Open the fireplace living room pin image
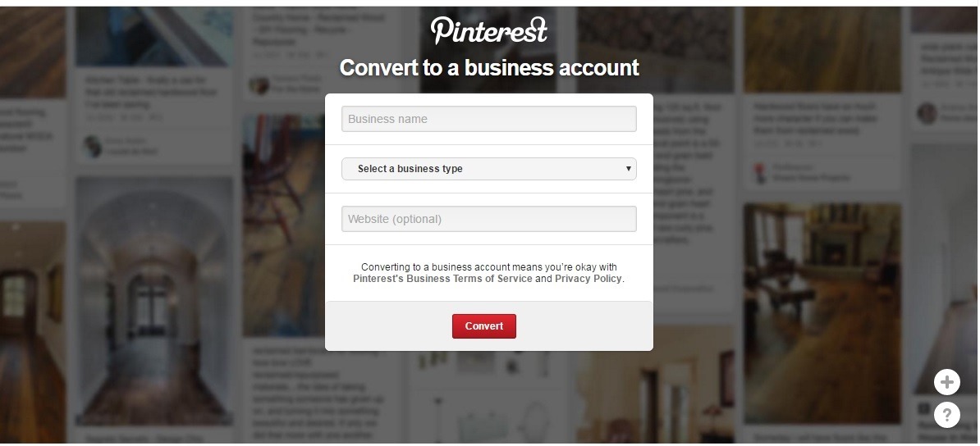980x446 pixels. tap(822, 312)
